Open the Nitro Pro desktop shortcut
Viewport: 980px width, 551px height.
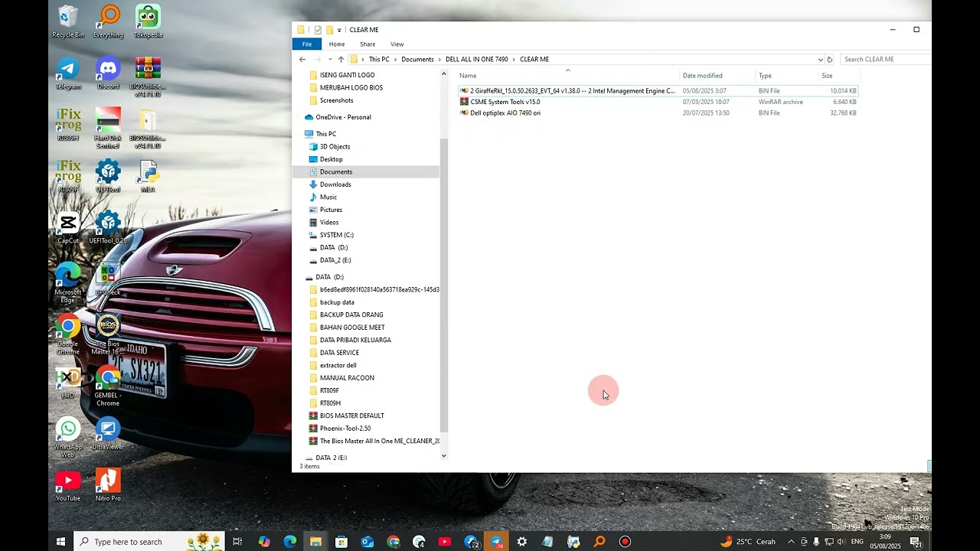tap(108, 485)
